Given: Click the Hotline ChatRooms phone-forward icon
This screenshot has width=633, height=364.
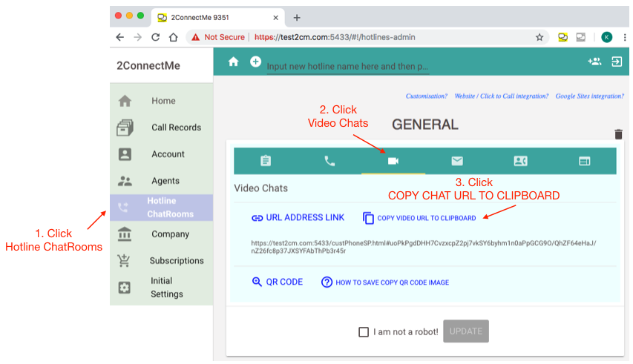Looking at the screenshot, I should 122,207.
